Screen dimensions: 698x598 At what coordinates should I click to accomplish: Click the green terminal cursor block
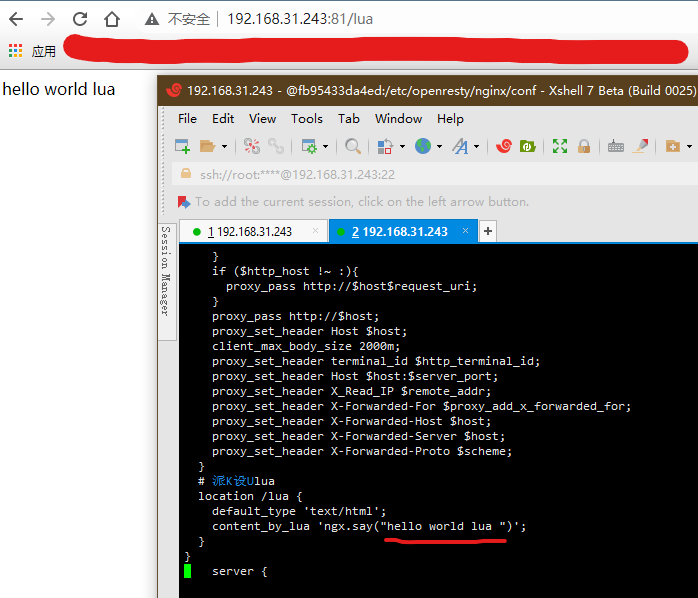[187, 571]
